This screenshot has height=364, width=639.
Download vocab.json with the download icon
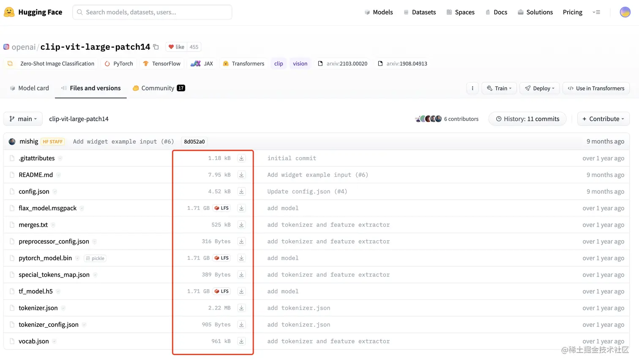click(x=241, y=341)
